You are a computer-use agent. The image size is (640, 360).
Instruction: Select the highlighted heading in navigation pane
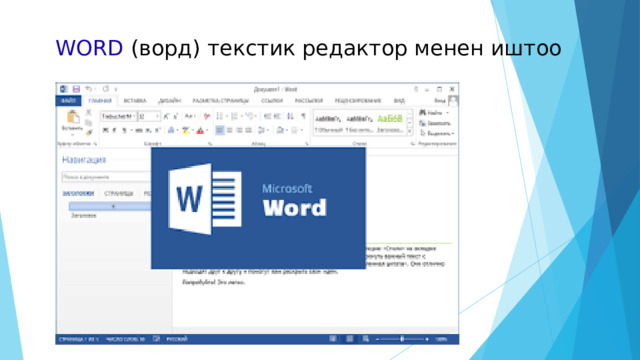(110, 207)
